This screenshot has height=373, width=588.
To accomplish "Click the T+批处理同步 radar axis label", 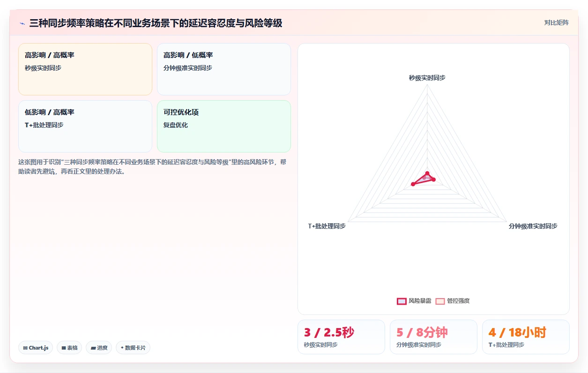I will [327, 226].
